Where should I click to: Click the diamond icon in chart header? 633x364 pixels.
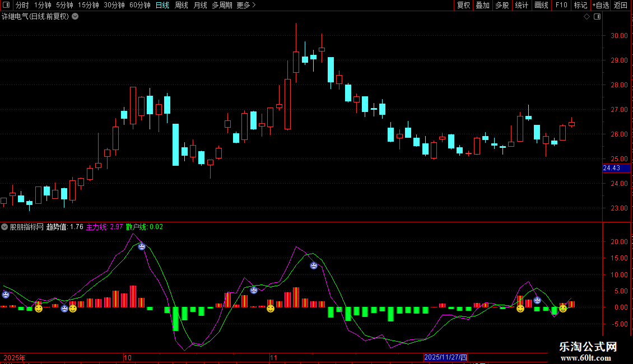(587, 17)
